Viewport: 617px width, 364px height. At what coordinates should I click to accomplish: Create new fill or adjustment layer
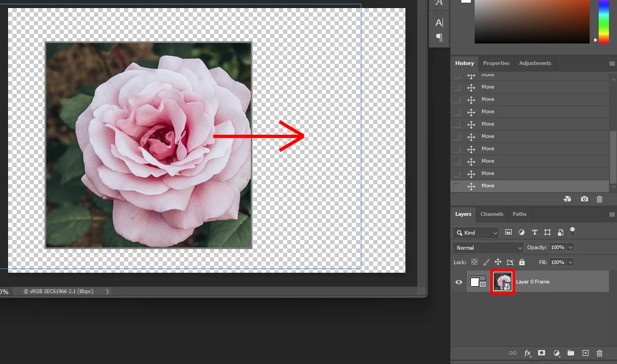[x=556, y=353]
